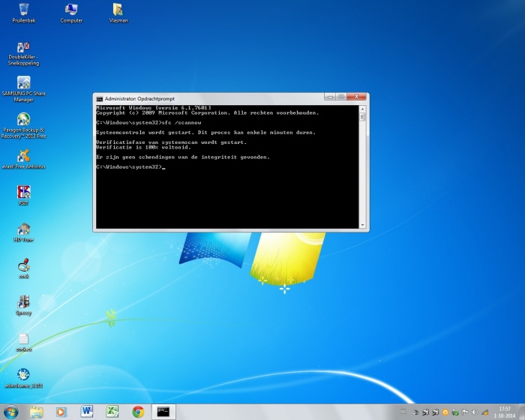
Task: Maximize the Opdrachtprompt window
Action: coord(341,97)
